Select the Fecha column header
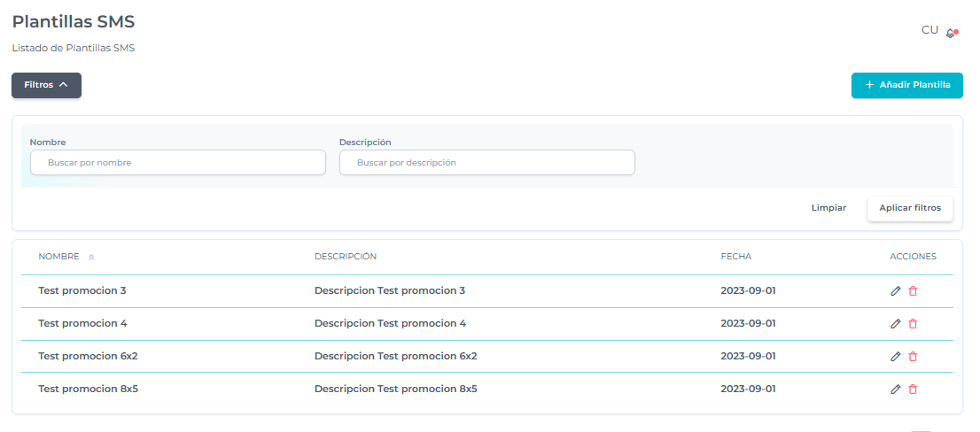The width and height of the screenshot is (980, 432). 735,257
